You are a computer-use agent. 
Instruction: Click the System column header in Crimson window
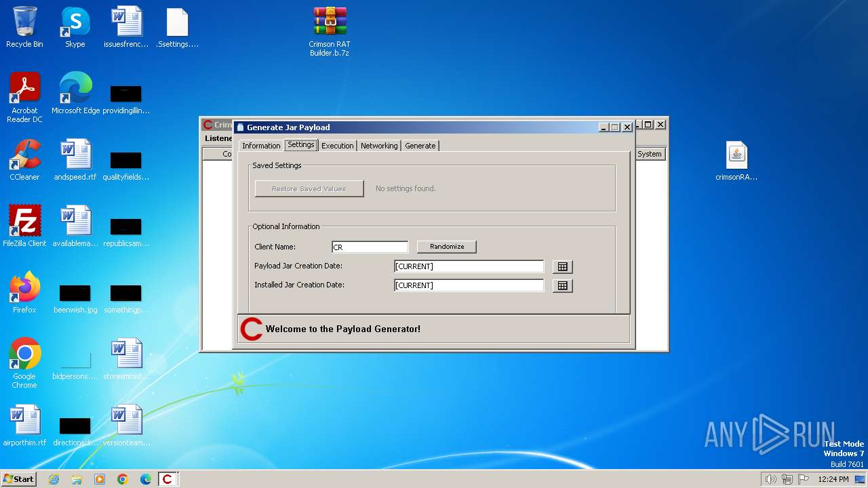(x=650, y=154)
